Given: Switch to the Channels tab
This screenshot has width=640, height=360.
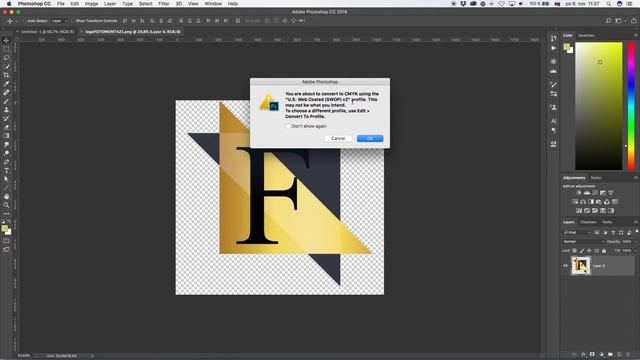Looking at the screenshot, I should [x=588, y=222].
